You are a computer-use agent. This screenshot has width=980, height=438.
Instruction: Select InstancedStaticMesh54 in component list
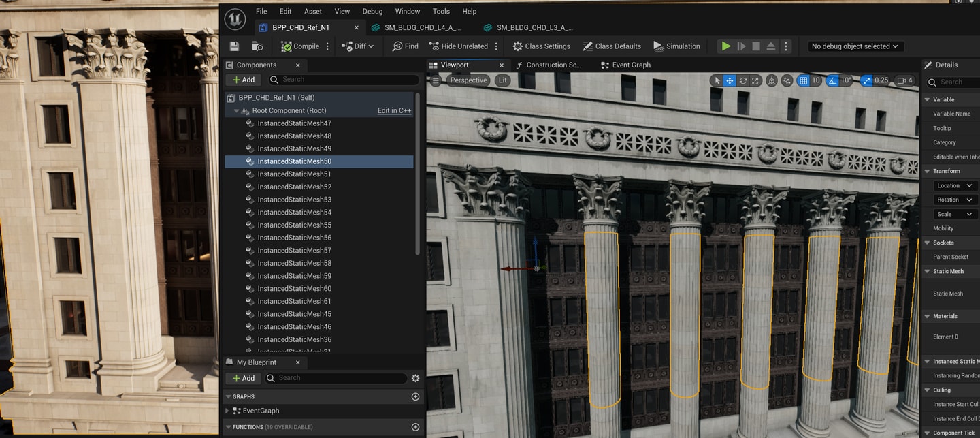294,213
